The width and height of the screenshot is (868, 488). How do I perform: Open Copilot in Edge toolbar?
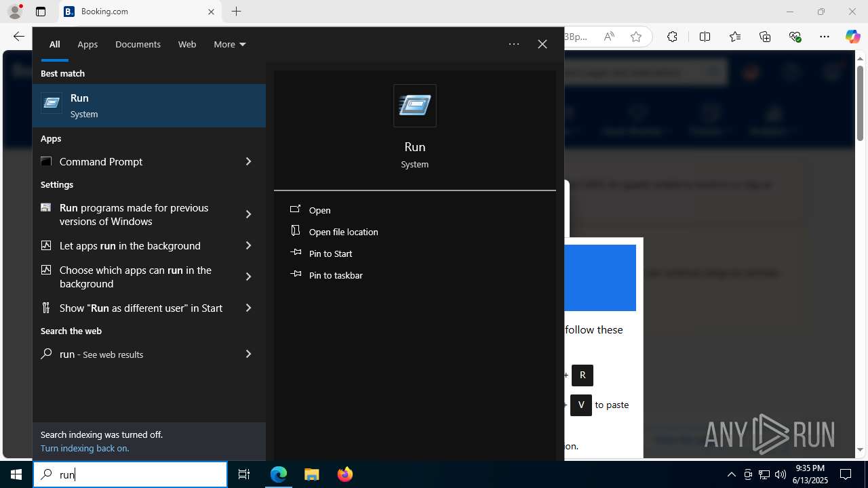[852, 37]
